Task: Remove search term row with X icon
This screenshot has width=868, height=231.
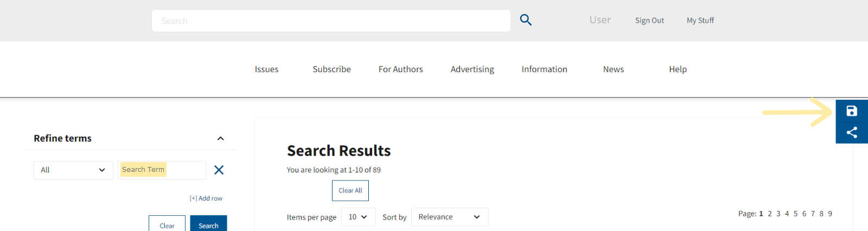Action: pyautogui.click(x=219, y=170)
